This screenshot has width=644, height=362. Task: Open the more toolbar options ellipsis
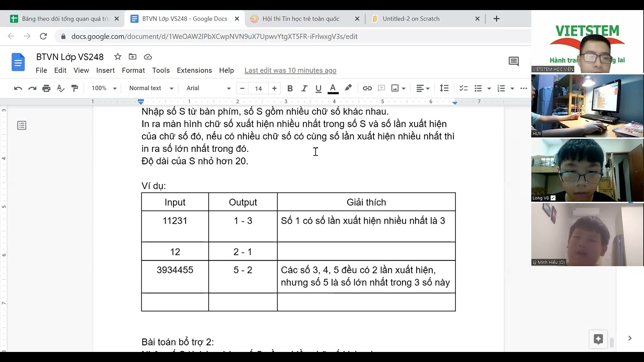(524, 88)
